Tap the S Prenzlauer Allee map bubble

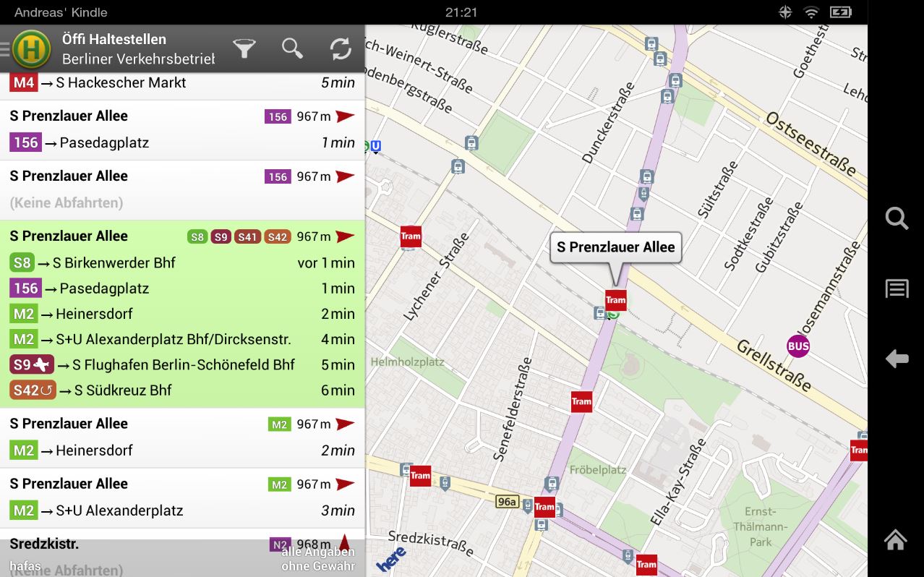tap(615, 247)
